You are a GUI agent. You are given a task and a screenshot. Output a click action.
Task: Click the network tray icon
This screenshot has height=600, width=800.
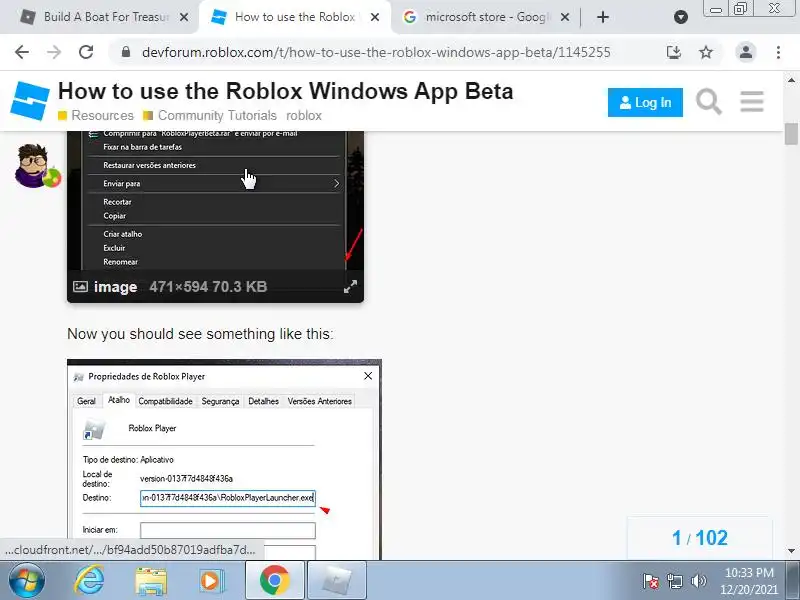674,581
